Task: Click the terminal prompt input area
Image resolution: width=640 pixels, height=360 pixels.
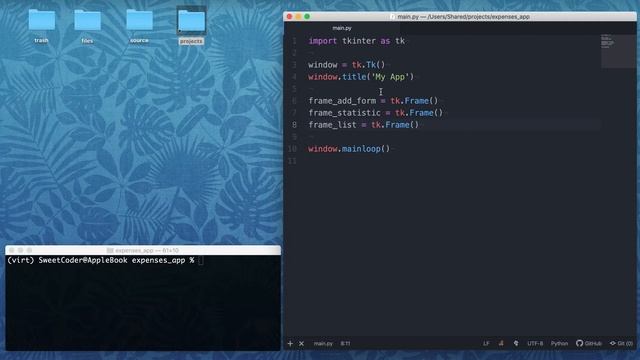Action: (200, 260)
